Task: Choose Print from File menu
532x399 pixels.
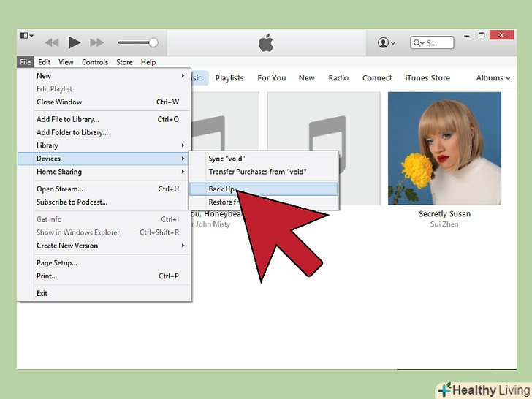Action: coord(104,276)
